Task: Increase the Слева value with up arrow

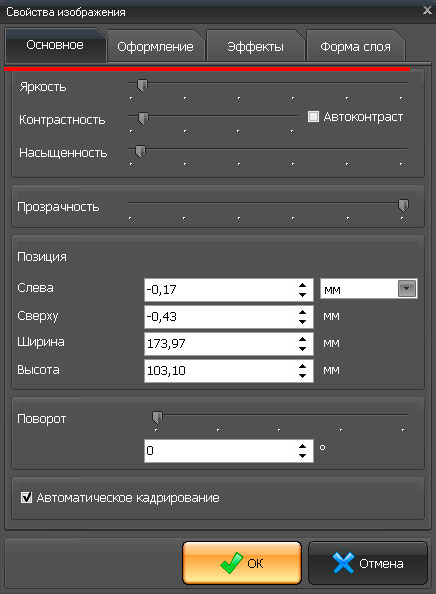Action: [302, 286]
